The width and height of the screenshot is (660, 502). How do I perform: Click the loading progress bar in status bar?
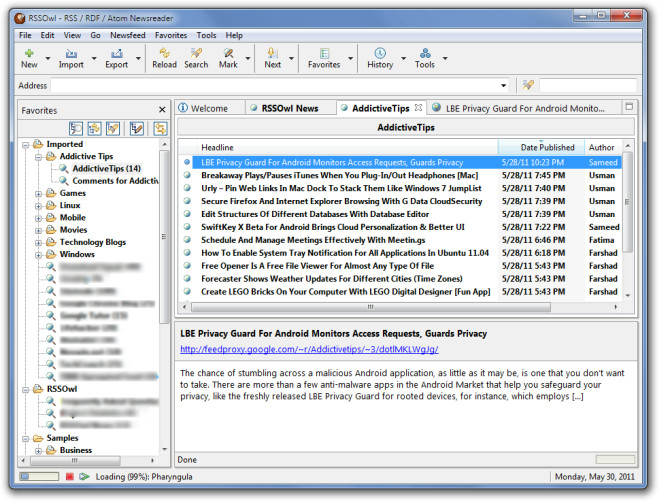click(39, 476)
